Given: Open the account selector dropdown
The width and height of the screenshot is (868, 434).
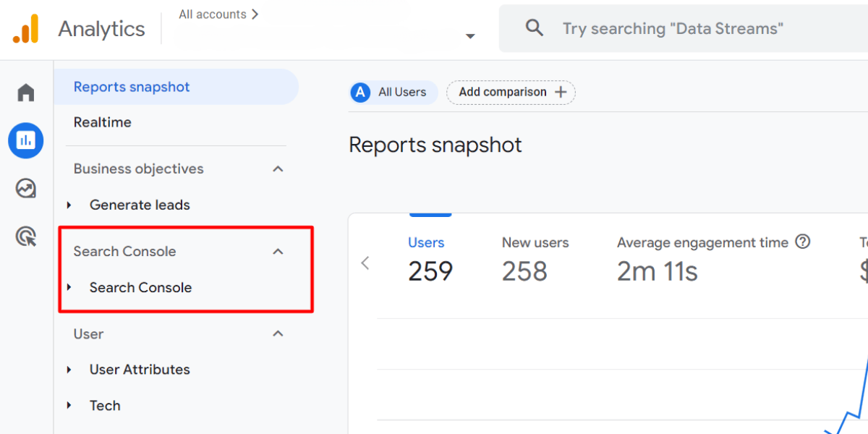Looking at the screenshot, I should coord(470,35).
